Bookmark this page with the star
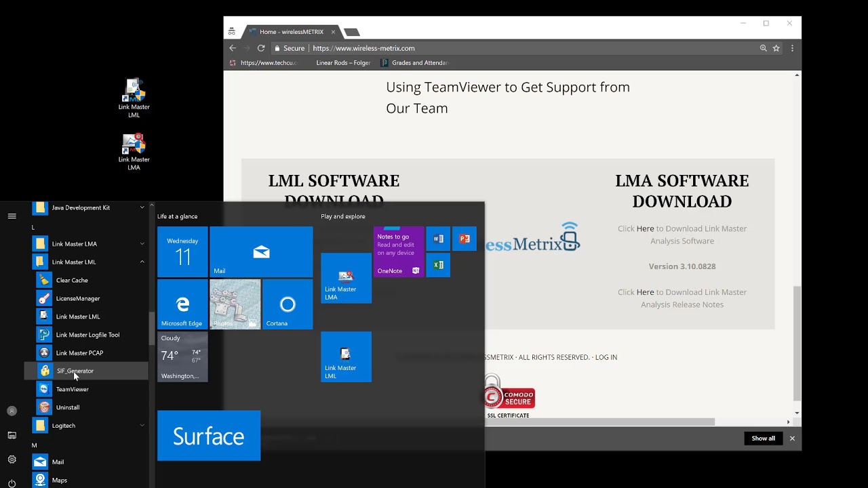Image resolution: width=868 pixels, height=488 pixels. point(776,48)
